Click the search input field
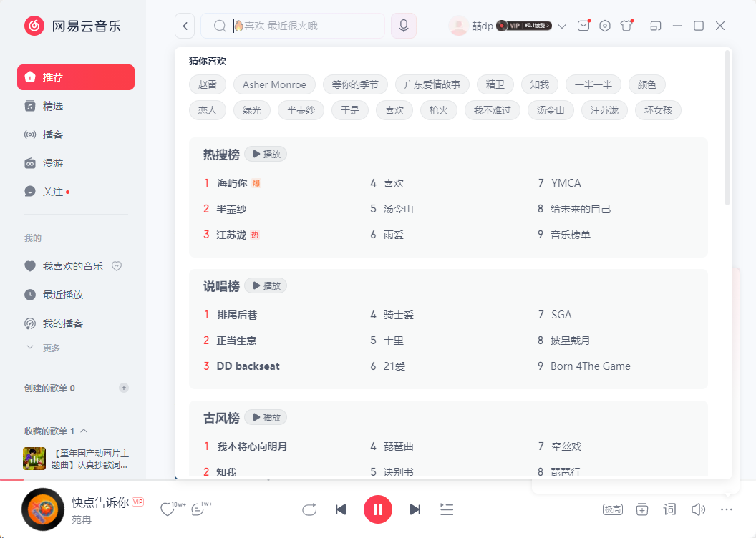Screen dimensions: 756x538 (293, 26)
